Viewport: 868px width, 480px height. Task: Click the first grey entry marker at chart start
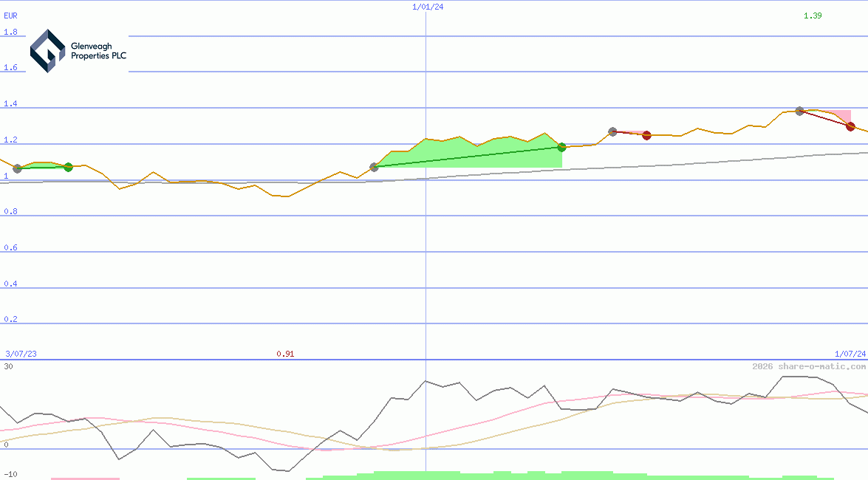(x=17, y=169)
